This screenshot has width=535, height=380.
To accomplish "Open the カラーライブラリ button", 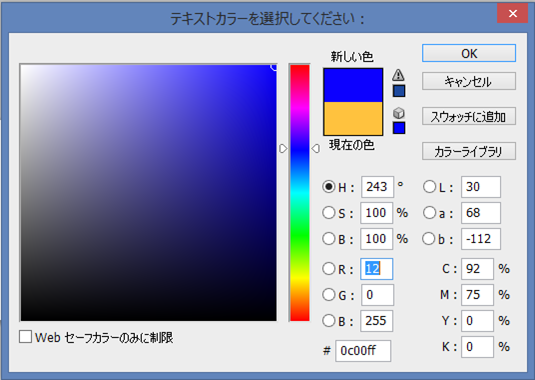I will 469,151.
